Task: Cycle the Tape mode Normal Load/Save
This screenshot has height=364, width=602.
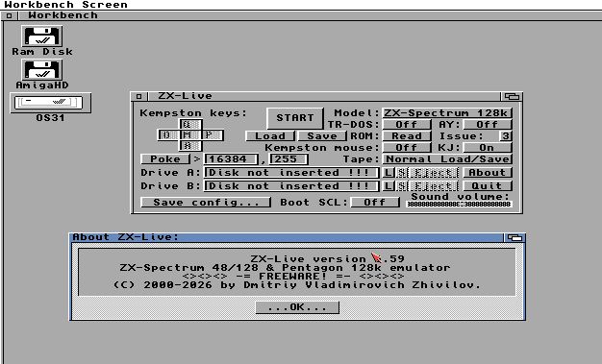Action: point(447,159)
